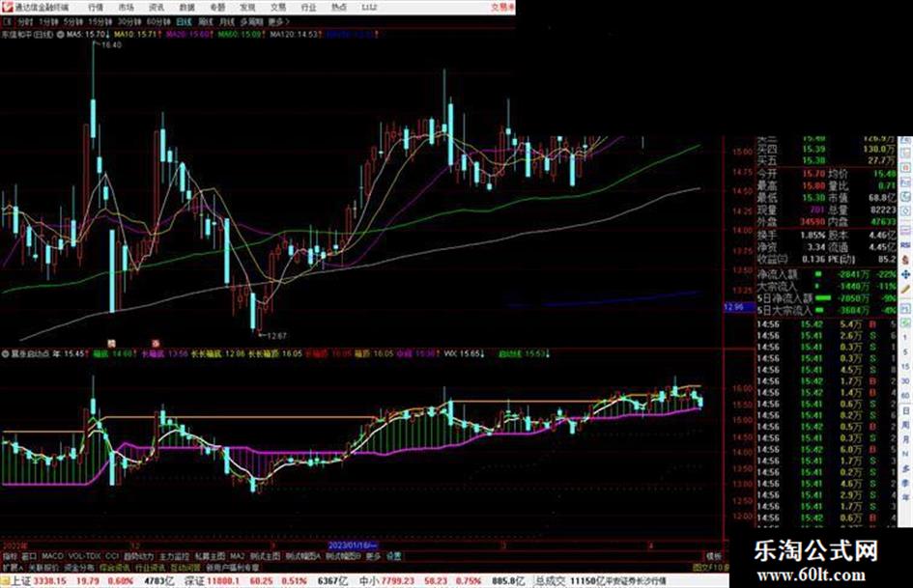Click the 模板 template button
Image resolution: width=913 pixels, height=588 pixels.
pos(713,556)
